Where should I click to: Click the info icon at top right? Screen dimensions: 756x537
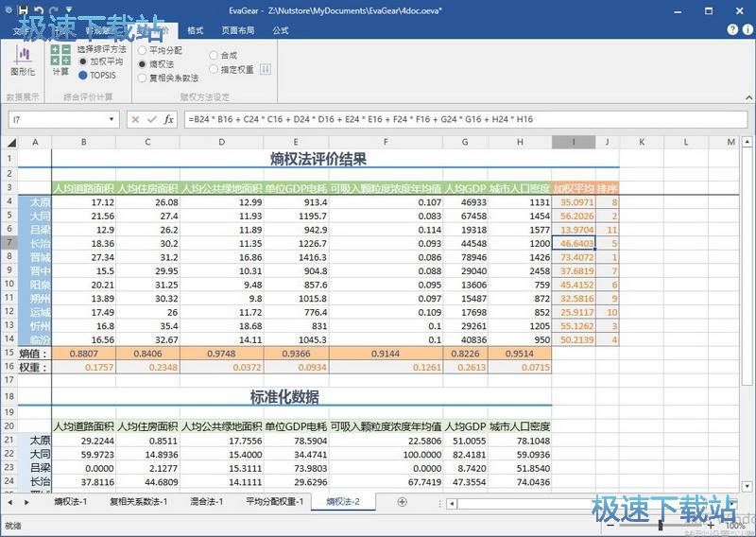[747, 29]
